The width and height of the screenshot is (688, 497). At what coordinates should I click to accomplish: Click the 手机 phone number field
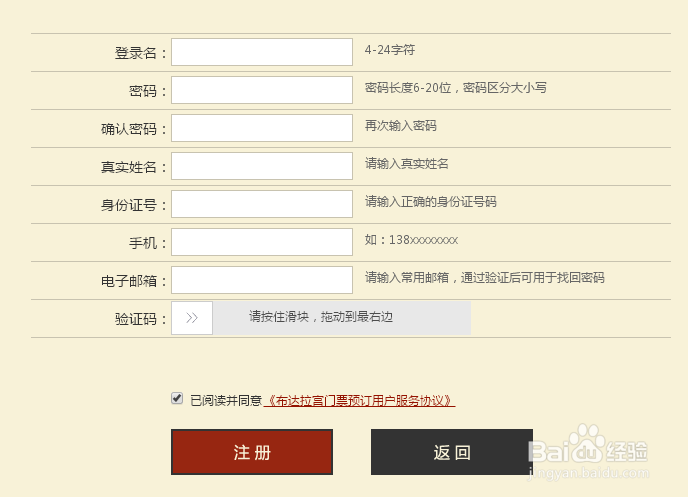(x=262, y=242)
